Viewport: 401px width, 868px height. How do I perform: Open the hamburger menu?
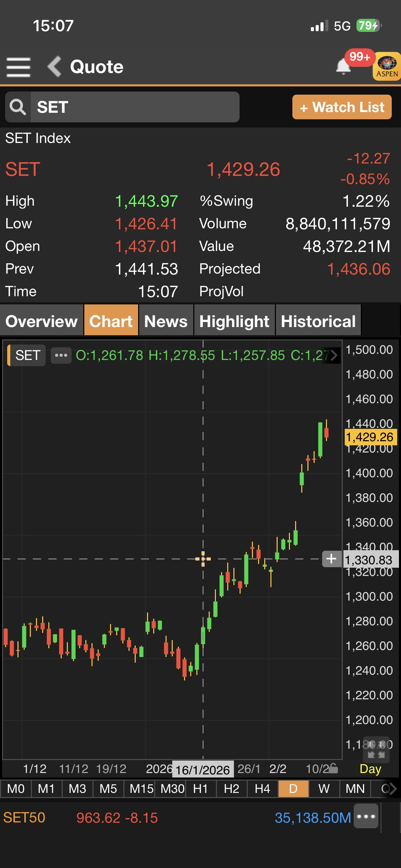point(19,67)
